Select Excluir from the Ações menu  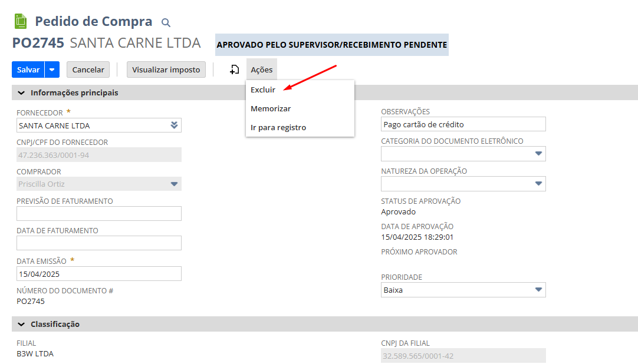coord(263,90)
